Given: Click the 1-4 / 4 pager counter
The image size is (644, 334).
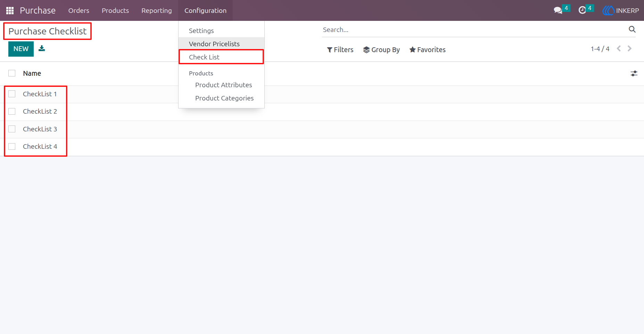Looking at the screenshot, I should [600, 49].
